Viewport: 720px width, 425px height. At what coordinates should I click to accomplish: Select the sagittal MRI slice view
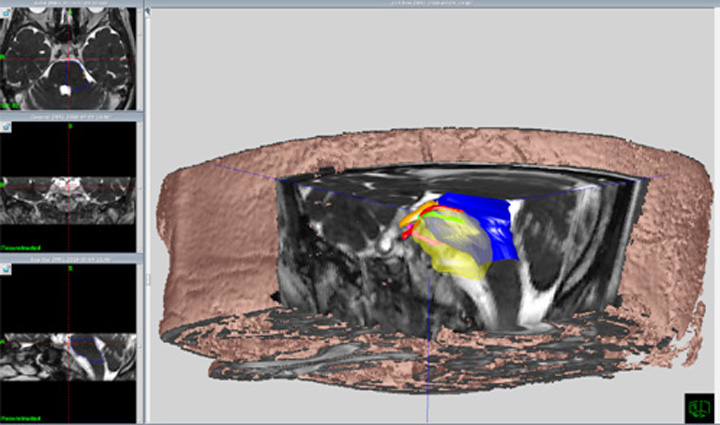click(x=68, y=343)
